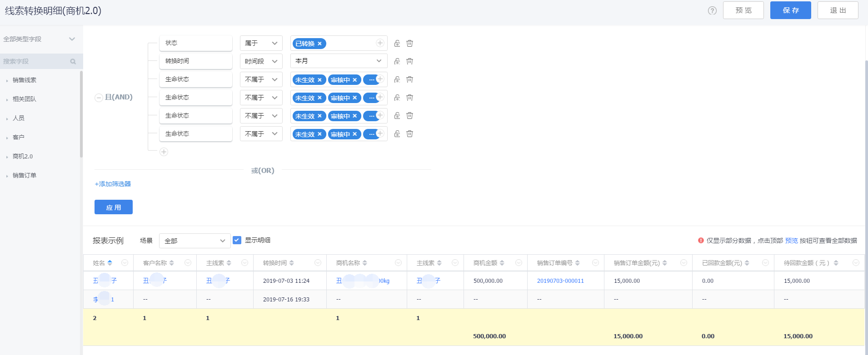
Task: Open the 场景 全部 dropdown
Action: coord(195,241)
